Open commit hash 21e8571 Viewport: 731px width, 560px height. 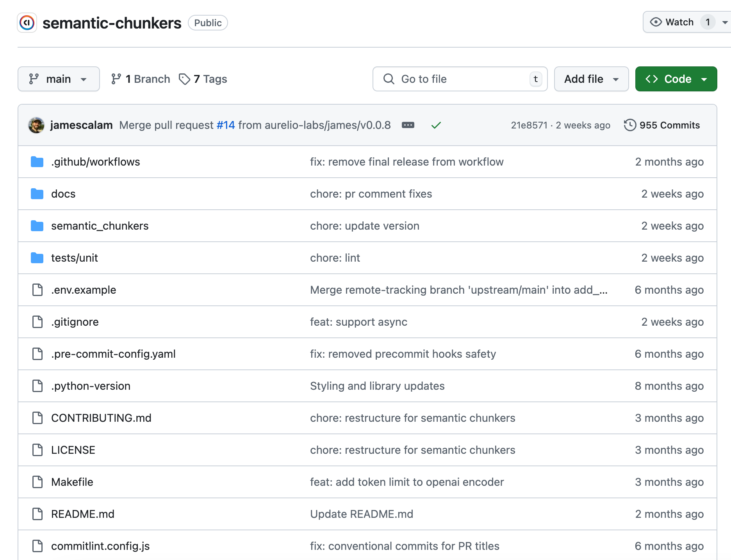(529, 125)
